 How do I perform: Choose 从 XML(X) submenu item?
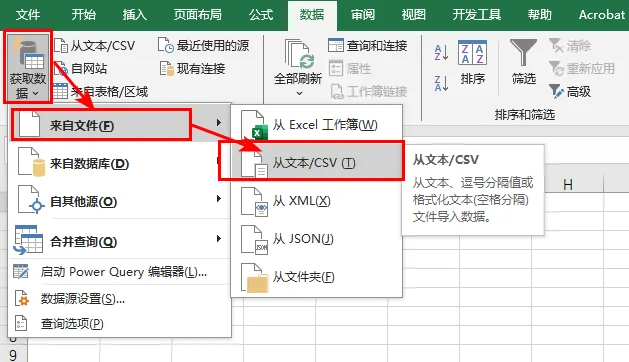[317, 201]
